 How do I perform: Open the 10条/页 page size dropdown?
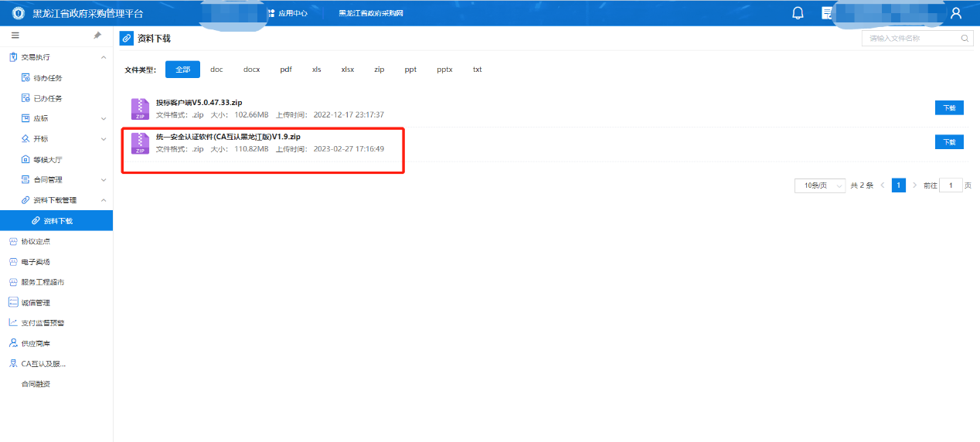point(819,185)
